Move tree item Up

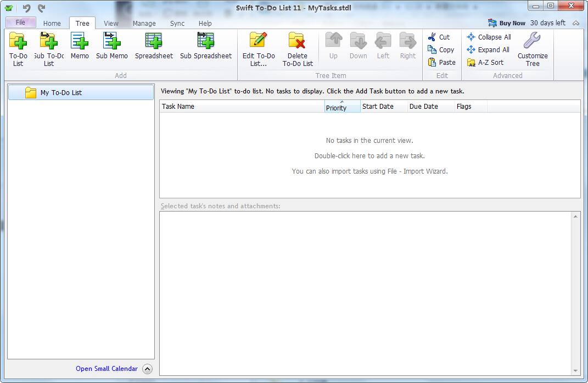click(333, 46)
